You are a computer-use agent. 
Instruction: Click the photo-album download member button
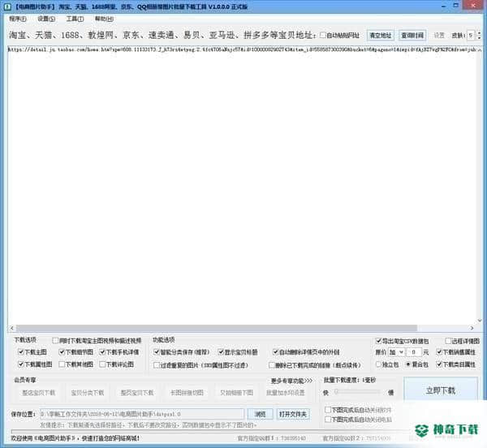click(x=237, y=393)
